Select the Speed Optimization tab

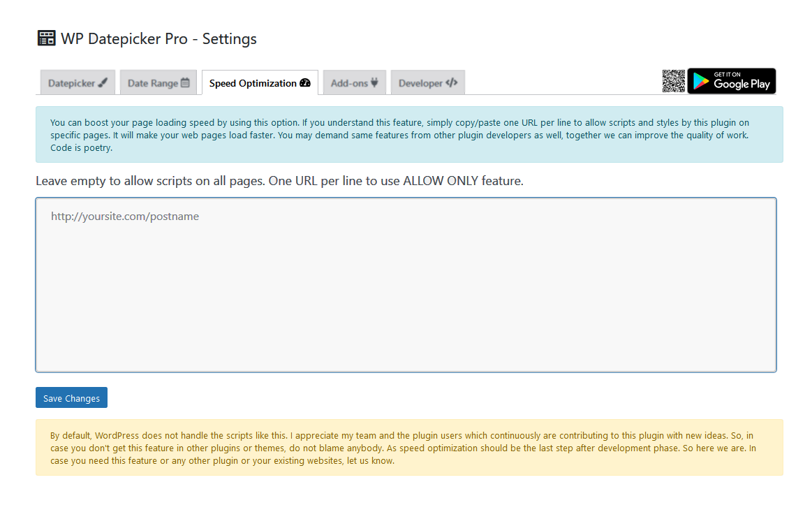(x=260, y=83)
